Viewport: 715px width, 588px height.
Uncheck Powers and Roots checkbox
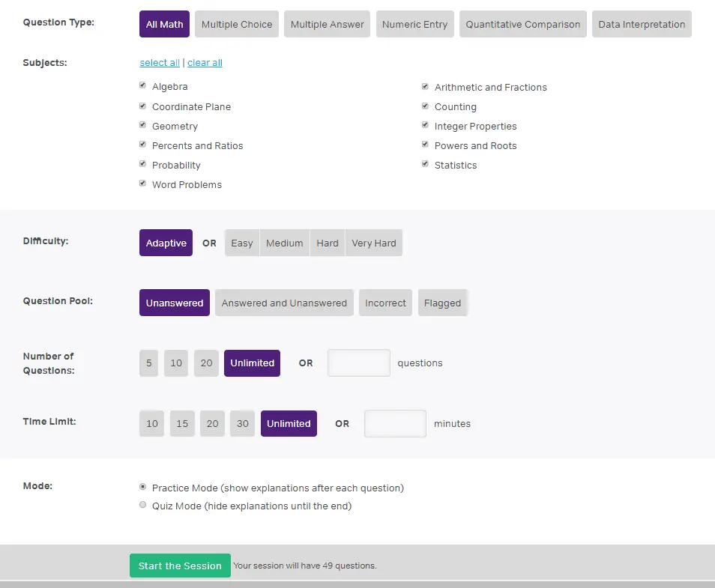pos(425,145)
